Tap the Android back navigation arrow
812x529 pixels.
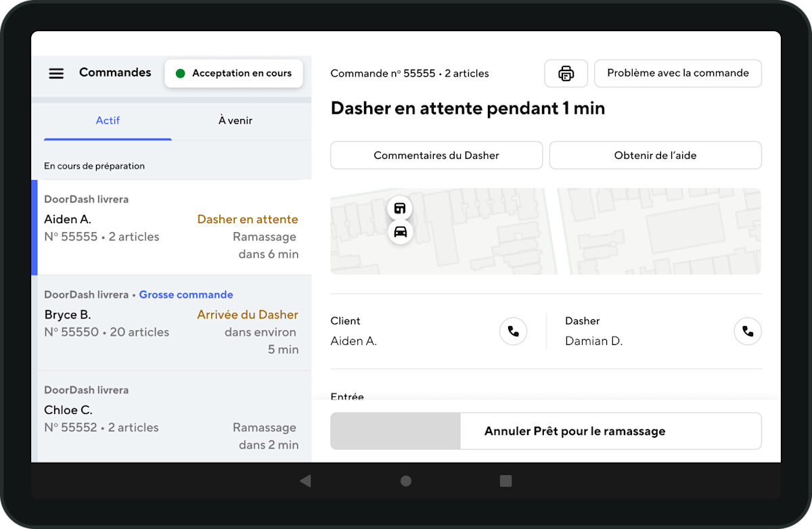point(305,480)
